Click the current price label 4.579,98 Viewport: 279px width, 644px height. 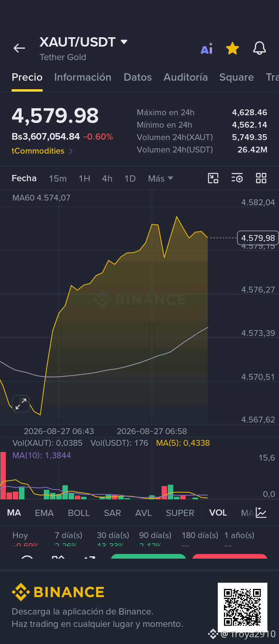pos(258,238)
